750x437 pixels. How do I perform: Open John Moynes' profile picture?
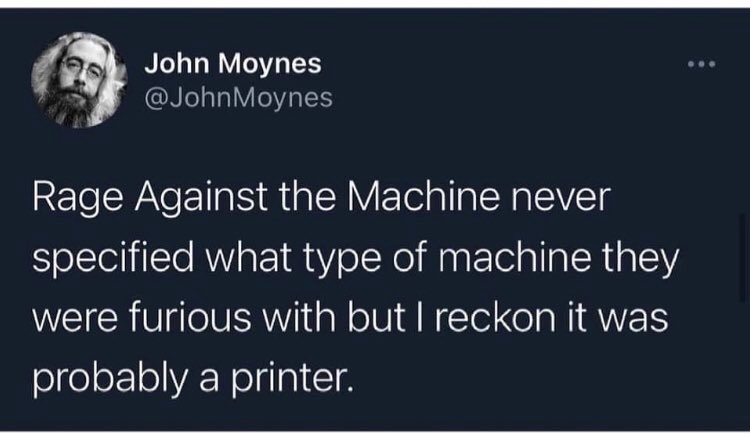pos(79,80)
